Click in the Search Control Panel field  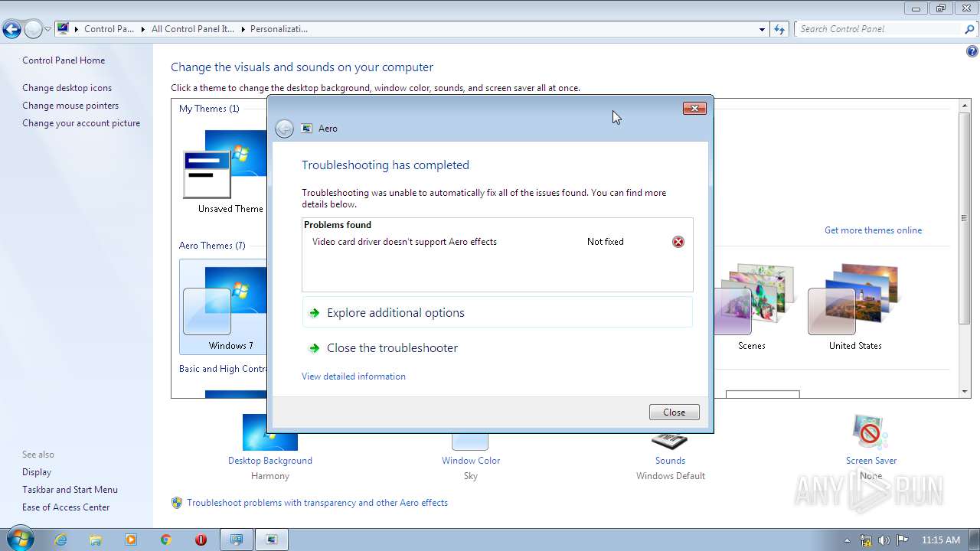[879, 29]
